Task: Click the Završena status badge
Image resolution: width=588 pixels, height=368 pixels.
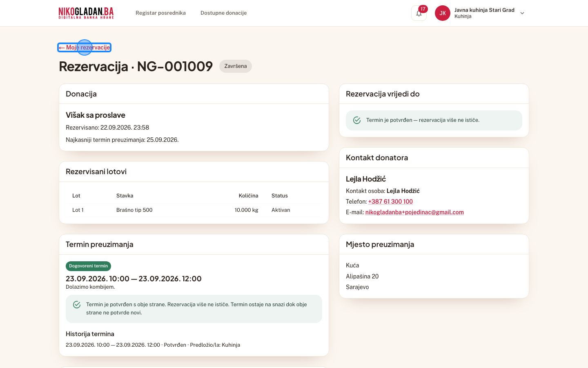Action: coord(236,66)
